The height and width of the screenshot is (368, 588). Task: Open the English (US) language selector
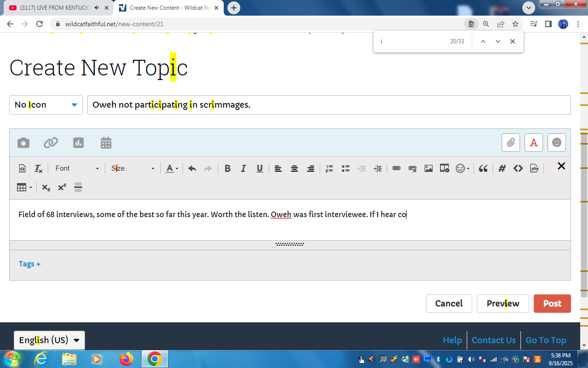pos(49,340)
